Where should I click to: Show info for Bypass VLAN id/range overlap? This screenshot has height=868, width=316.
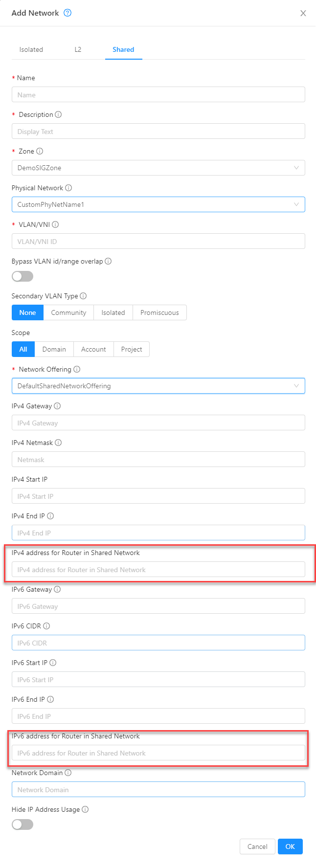click(x=108, y=261)
